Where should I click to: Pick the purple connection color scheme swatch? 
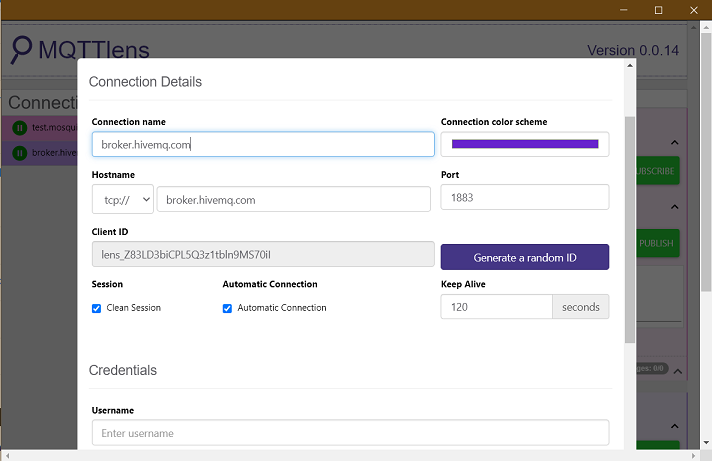pos(524,144)
